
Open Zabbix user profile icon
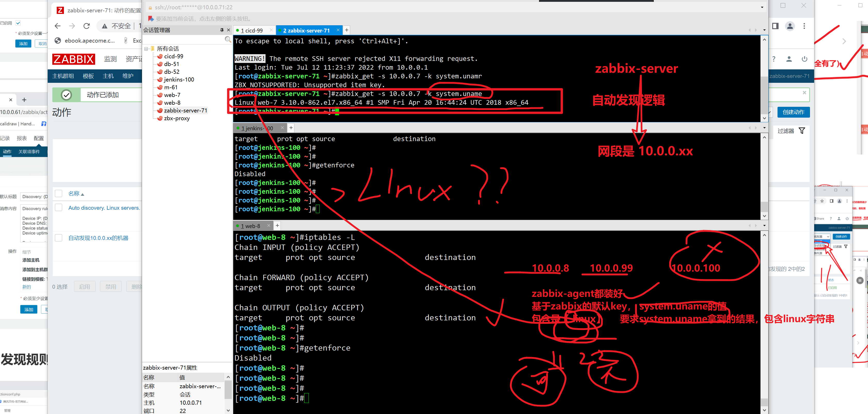[789, 59]
